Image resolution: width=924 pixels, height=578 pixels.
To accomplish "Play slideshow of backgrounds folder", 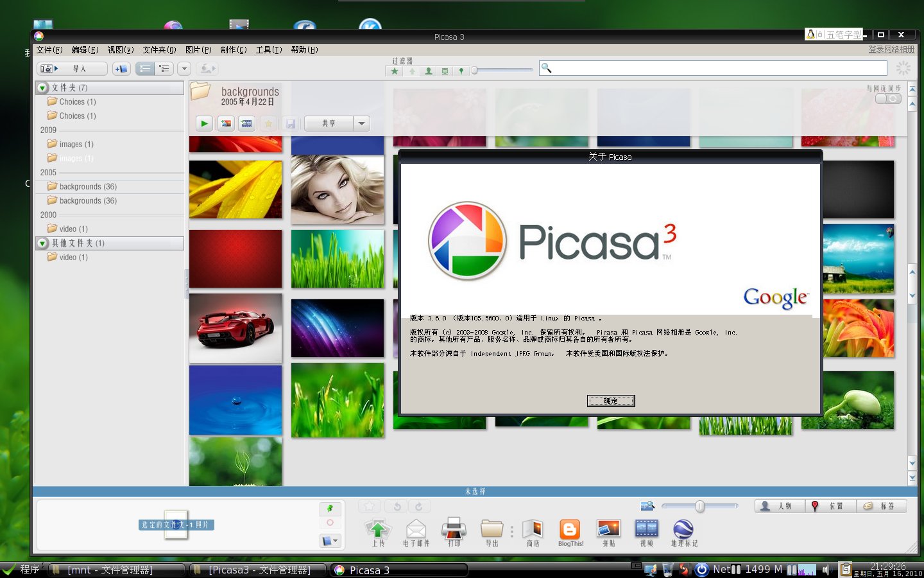I will [204, 123].
